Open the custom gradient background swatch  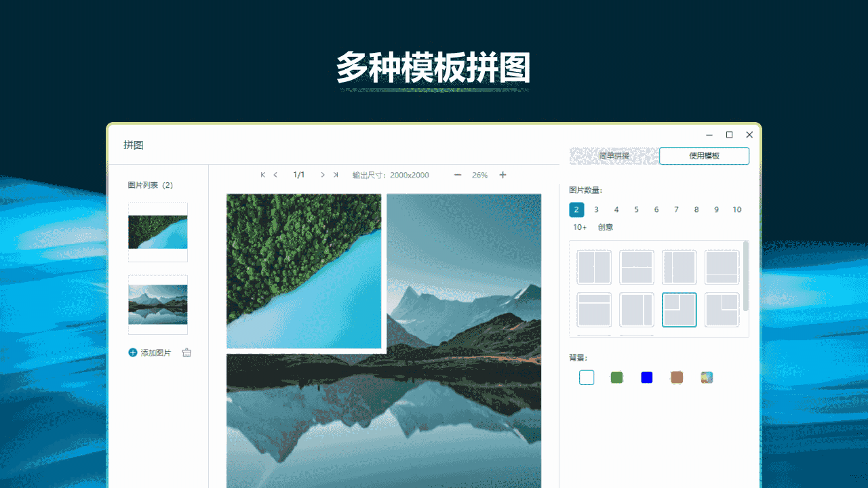coord(707,378)
